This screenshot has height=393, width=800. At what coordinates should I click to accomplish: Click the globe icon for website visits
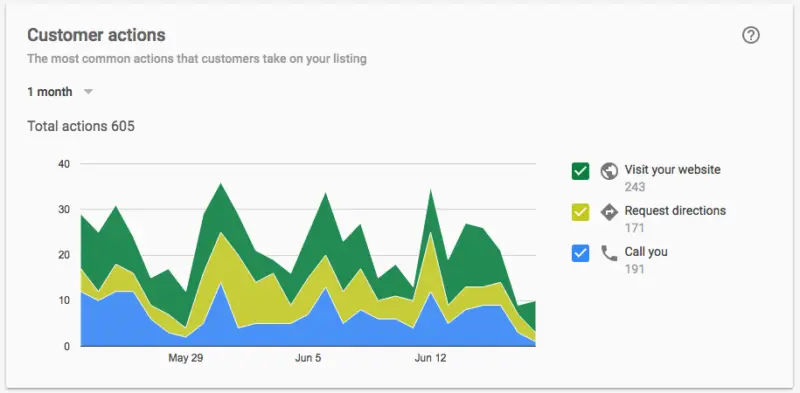pyautogui.click(x=609, y=171)
